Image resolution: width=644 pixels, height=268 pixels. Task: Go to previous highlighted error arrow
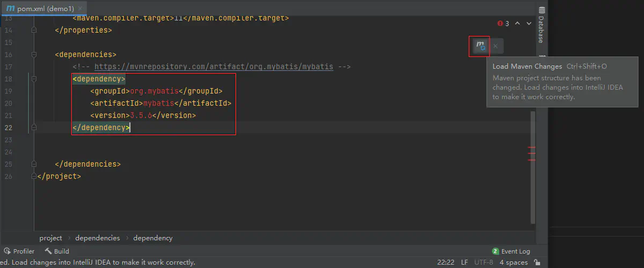pyautogui.click(x=517, y=24)
